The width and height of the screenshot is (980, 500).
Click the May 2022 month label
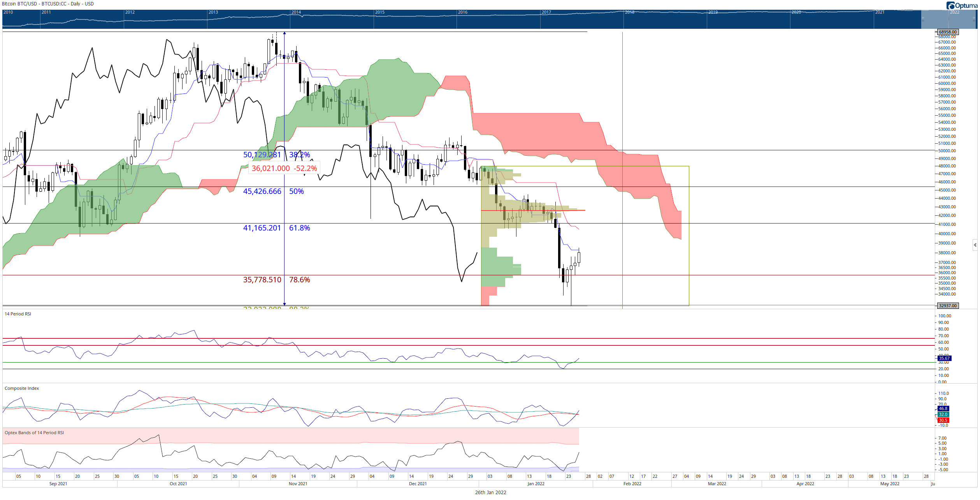point(890,484)
